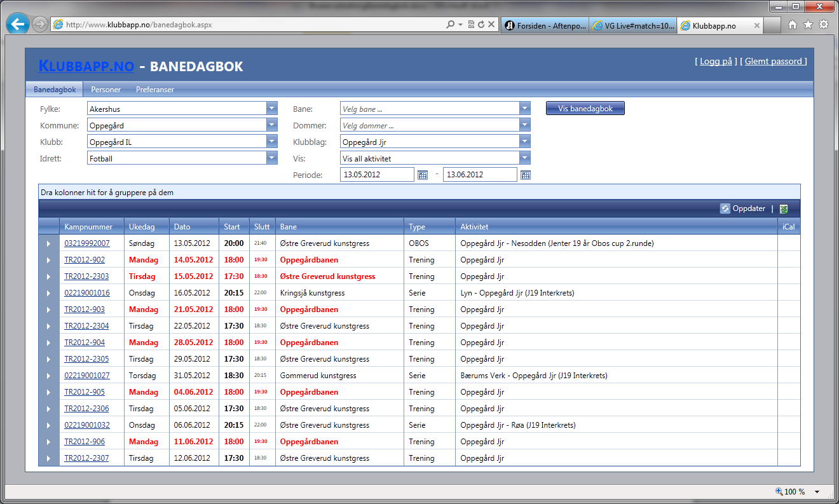Click the page refresh icon in address bar
This screenshot has width=839, height=504.
[x=481, y=25]
